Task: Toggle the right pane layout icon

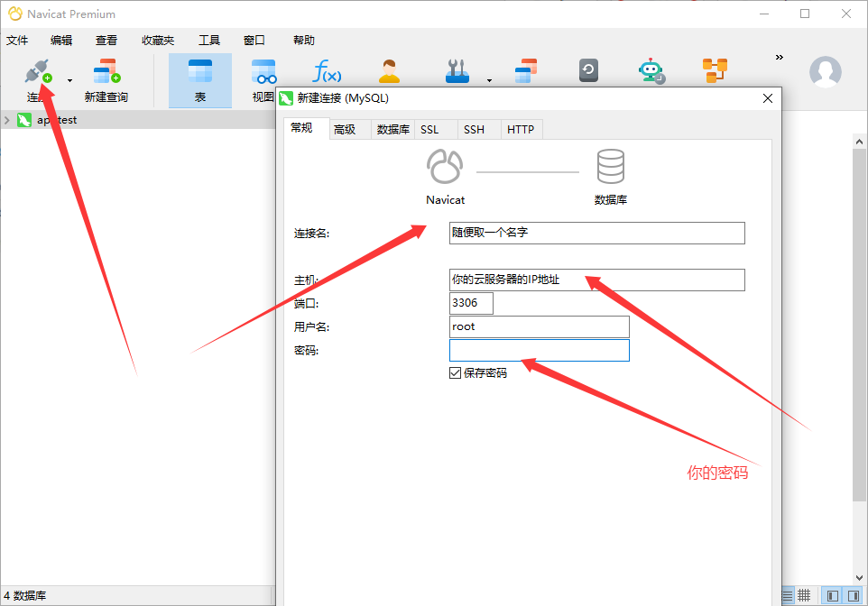Action: click(853, 595)
